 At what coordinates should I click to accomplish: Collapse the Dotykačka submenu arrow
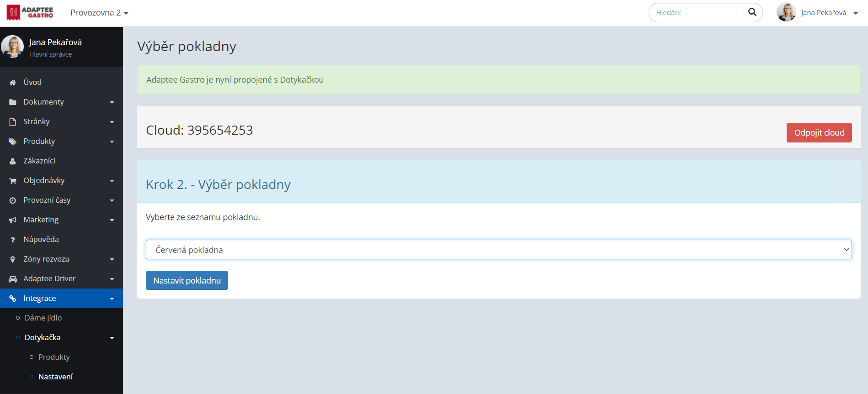coord(112,338)
